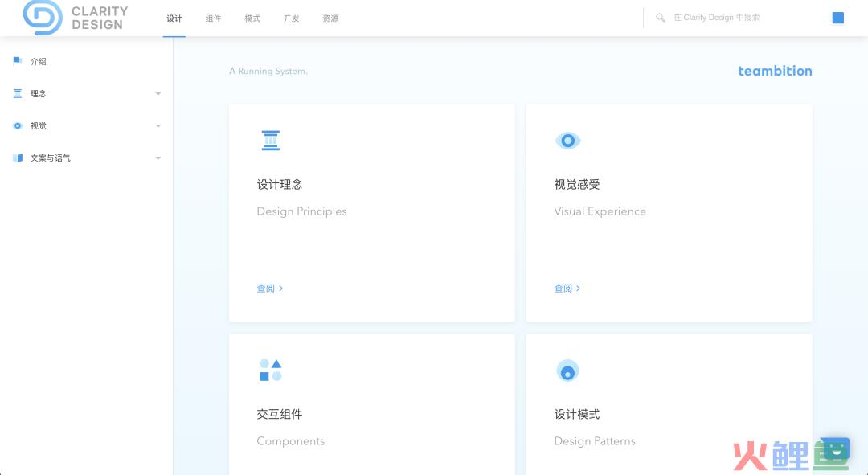The height and width of the screenshot is (475, 868).
Task: Switch to the 设计 tab
Action: point(174,18)
